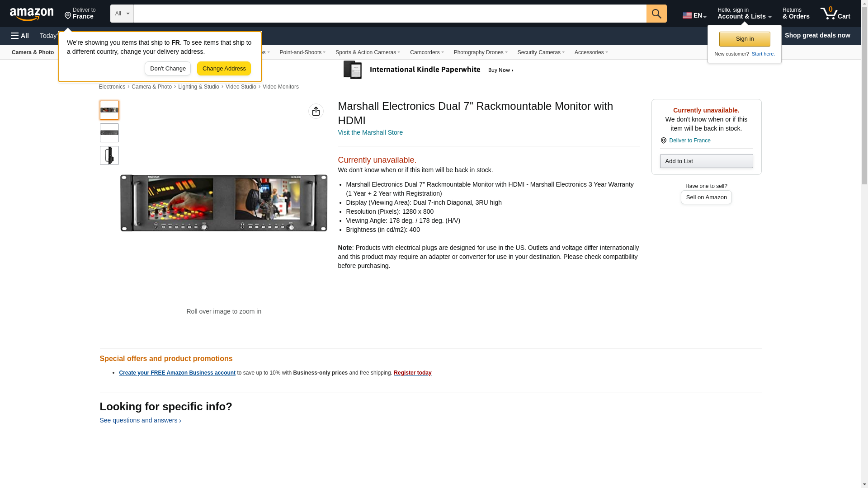Open the Point-and-Shoots menu

(302, 52)
